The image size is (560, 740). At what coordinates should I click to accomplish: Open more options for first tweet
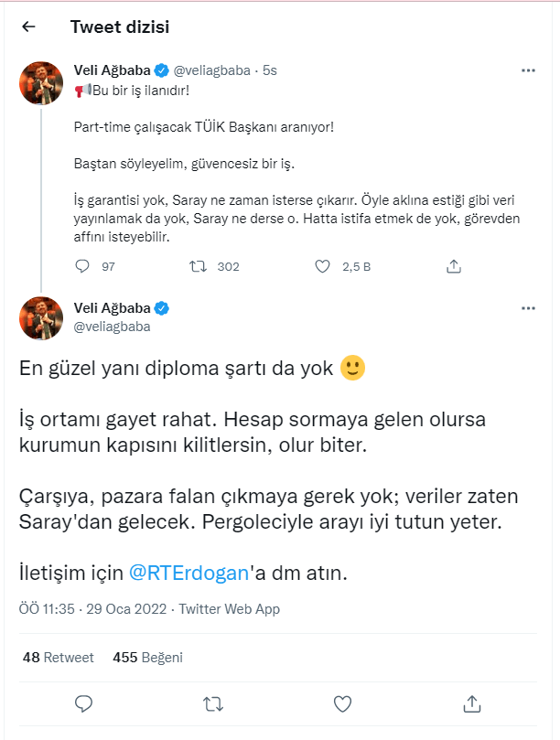click(528, 70)
